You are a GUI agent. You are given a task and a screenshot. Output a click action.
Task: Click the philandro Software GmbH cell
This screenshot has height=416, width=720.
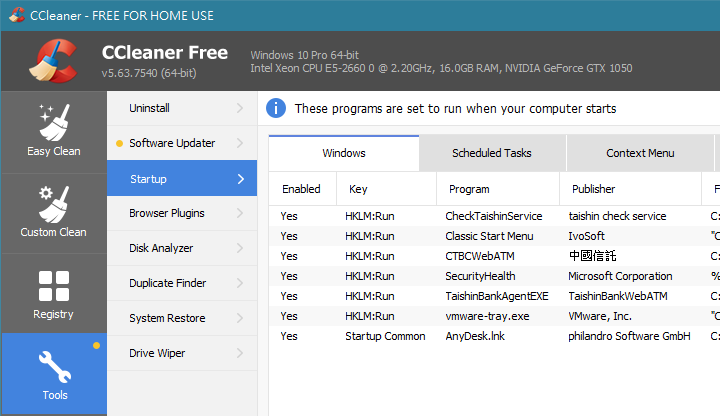click(629, 336)
